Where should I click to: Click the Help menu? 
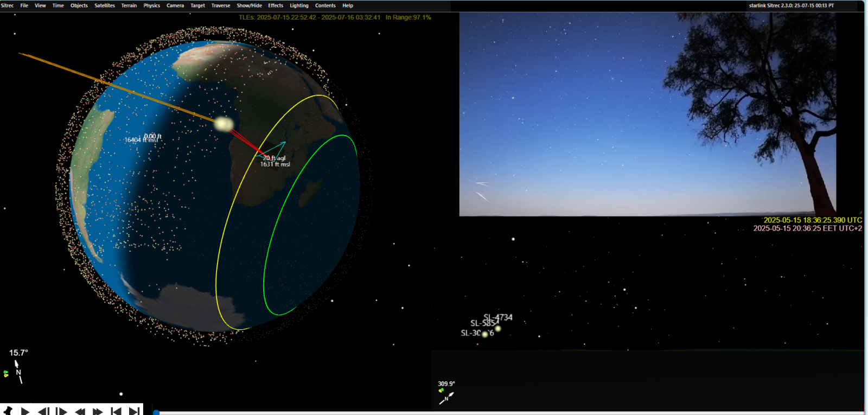click(x=348, y=5)
